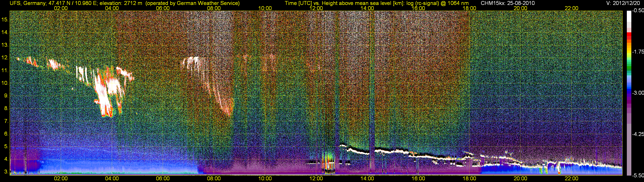Click the 16:00 label on the bottom time axis
Screen dimensions: 644x182
[418, 179]
